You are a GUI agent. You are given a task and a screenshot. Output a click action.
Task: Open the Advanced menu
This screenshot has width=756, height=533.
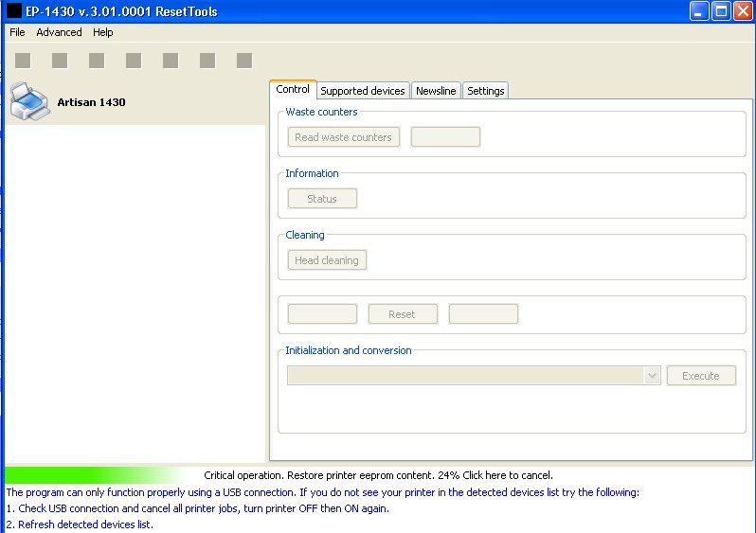pyautogui.click(x=59, y=32)
